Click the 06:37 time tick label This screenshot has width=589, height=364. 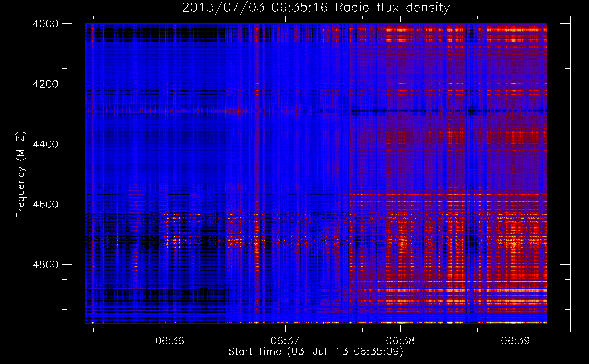285,341
